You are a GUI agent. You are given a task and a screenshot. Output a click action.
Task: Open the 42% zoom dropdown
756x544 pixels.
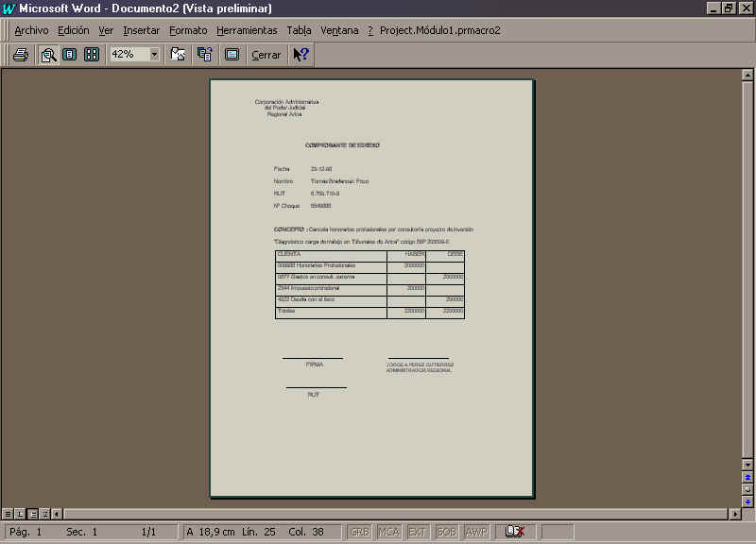click(x=154, y=55)
